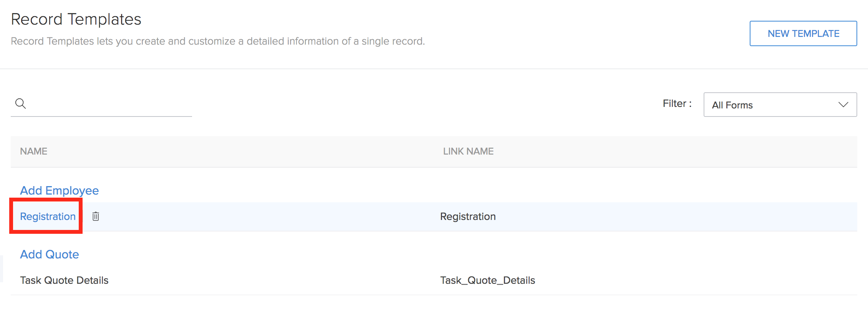Click the Record Templates description text
This screenshot has width=868, height=313.
[218, 41]
